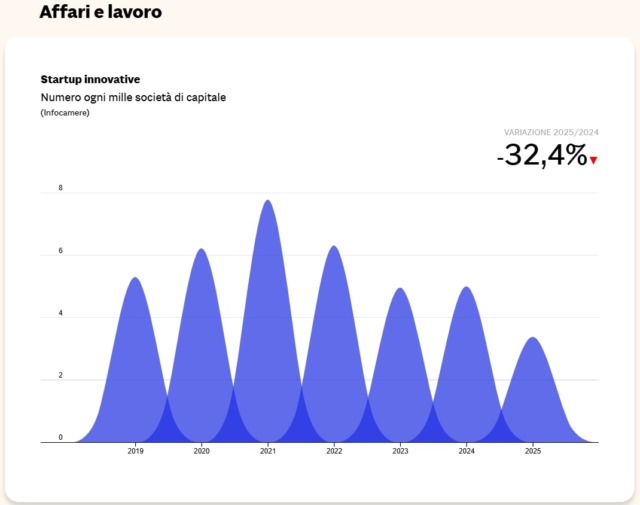
Task: Click the top of the 2021 peak
Action: click(x=267, y=202)
